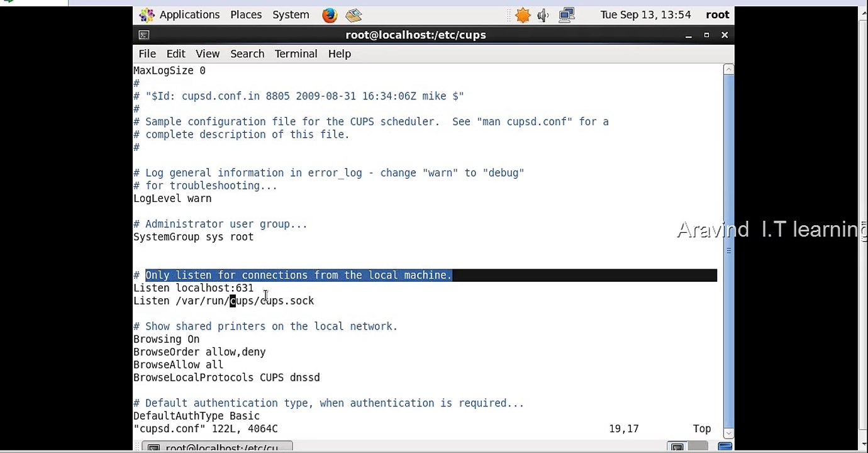868x453 pixels.
Task: Click the 'DefaultAuthType Basic' line
Action: (x=196, y=416)
